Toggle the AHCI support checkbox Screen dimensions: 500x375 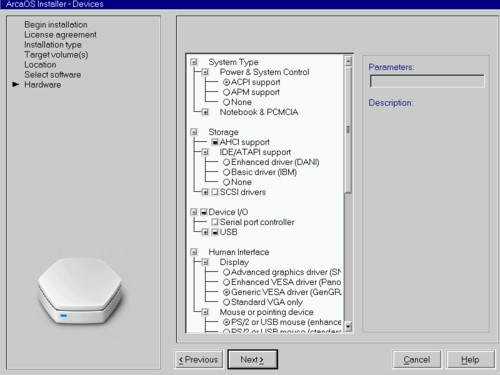(215, 142)
